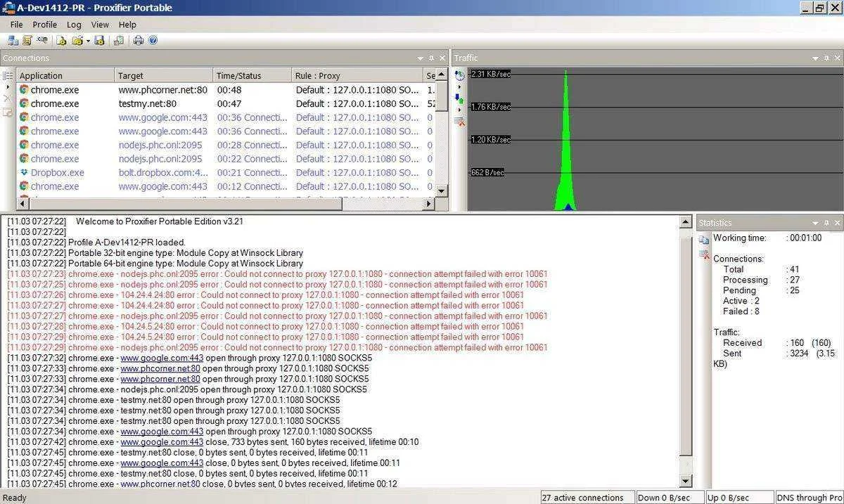
Task: Open the blue help question icon
Action: coord(153,41)
